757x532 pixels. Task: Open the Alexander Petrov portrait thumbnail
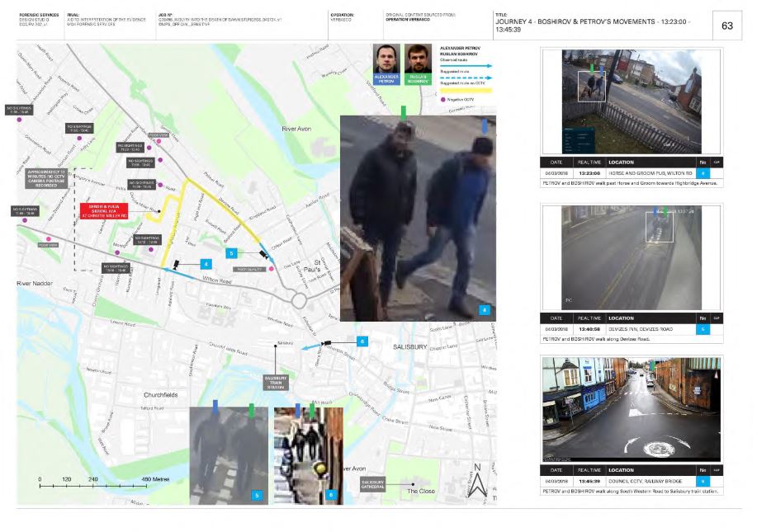(x=386, y=59)
